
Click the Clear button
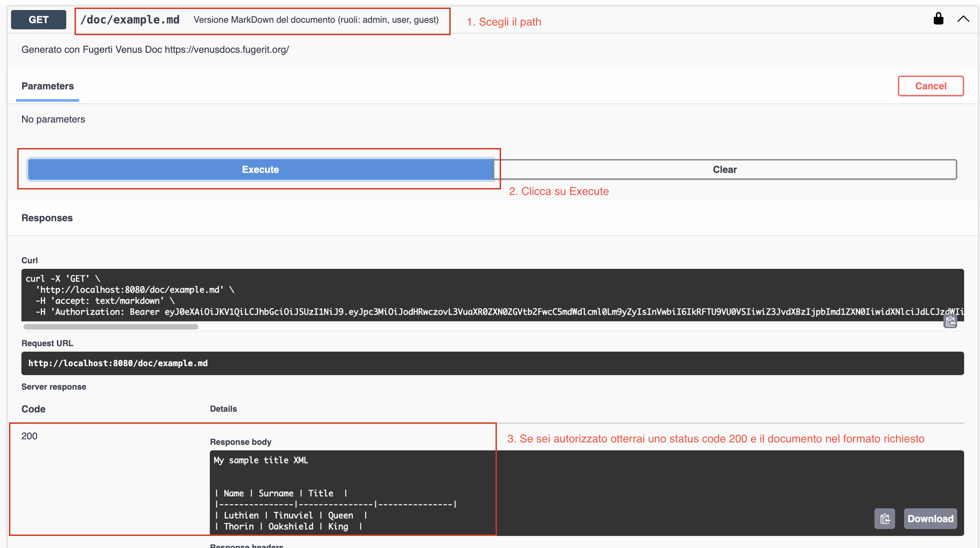pos(724,169)
